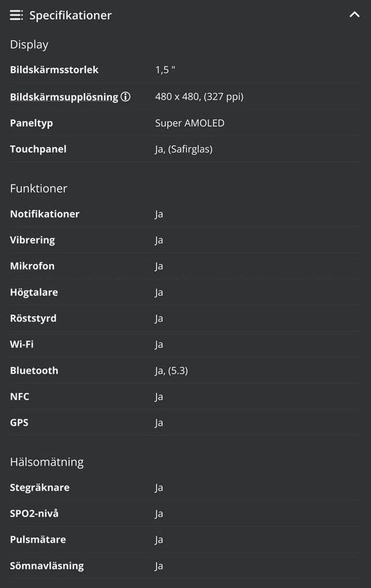
Task: Collapse the Specifikationer section with the chevron
Action: (x=354, y=15)
